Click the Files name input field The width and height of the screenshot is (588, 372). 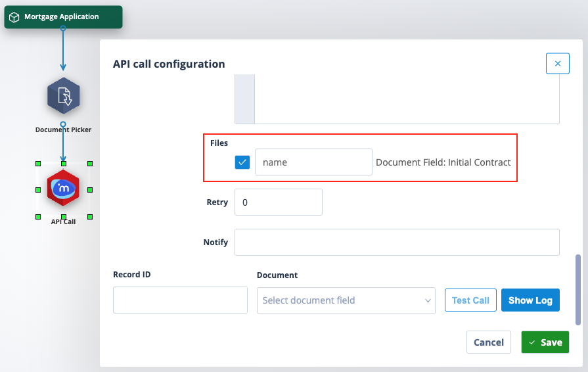313,162
